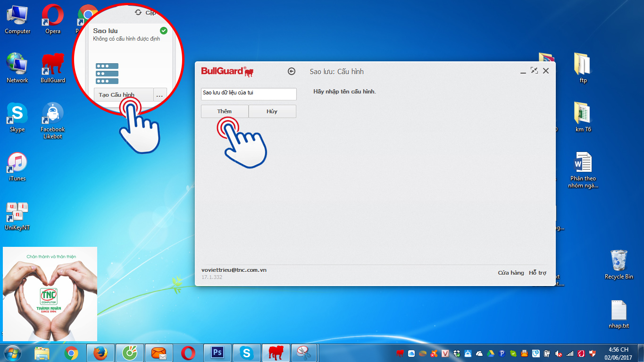Select the km T6 folder icon

(x=583, y=118)
